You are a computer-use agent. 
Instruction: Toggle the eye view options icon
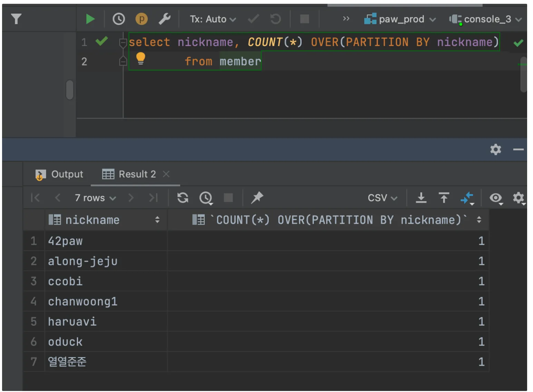coord(496,198)
